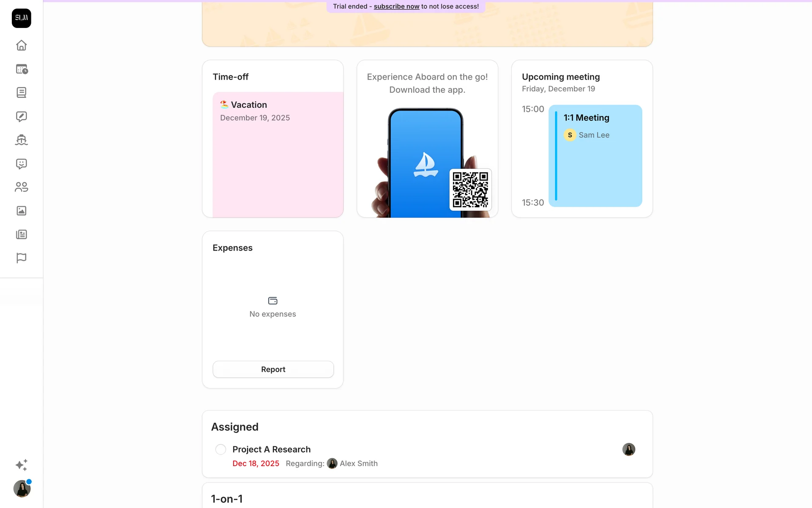
Task: Open the image gallery sidebar icon
Action: (21, 211)
